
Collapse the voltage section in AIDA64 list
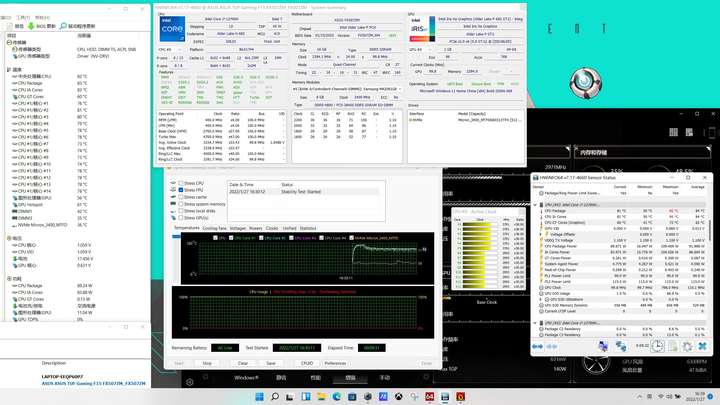[9, 238]
